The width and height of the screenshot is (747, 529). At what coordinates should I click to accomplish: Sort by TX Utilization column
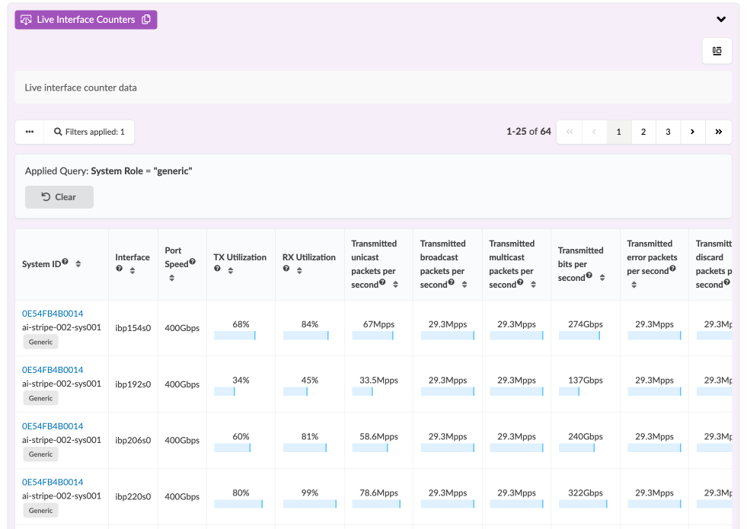pos(230,270)
